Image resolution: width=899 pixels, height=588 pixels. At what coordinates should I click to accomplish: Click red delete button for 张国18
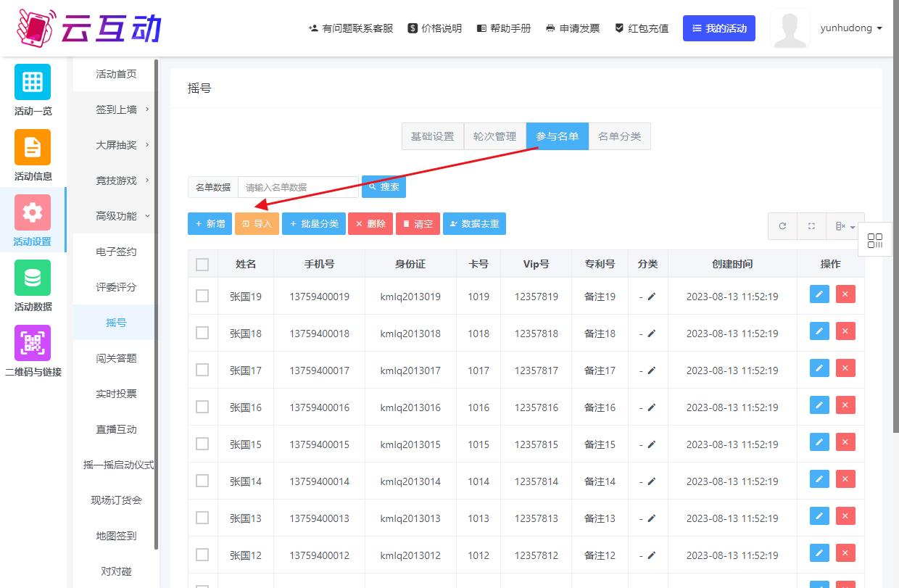[x=845, y=331]
